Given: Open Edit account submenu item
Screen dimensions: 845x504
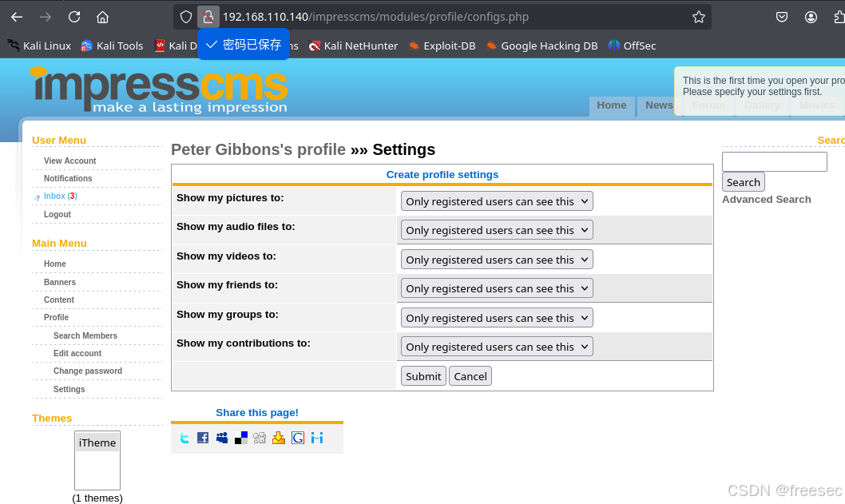Looking at the screenshot, I should 77,354.
